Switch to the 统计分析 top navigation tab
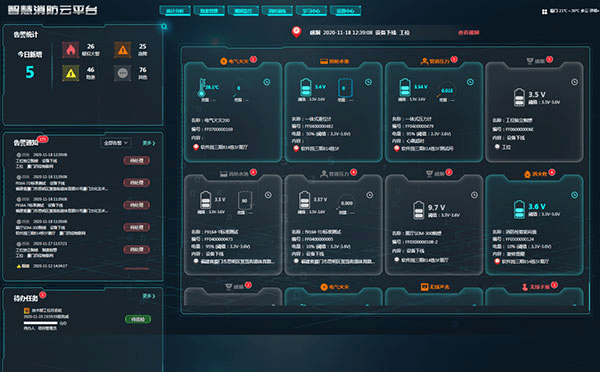600x372 pixels. coord(175,11)
